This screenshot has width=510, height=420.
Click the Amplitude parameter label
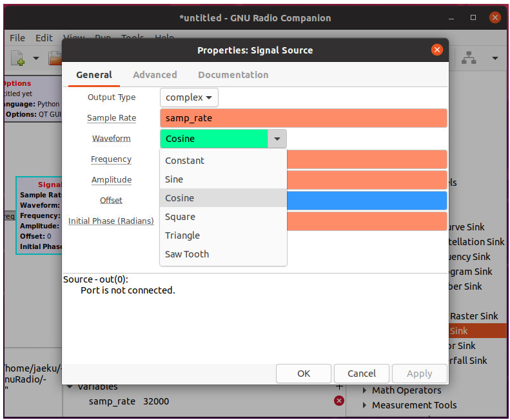pos(112,180)
